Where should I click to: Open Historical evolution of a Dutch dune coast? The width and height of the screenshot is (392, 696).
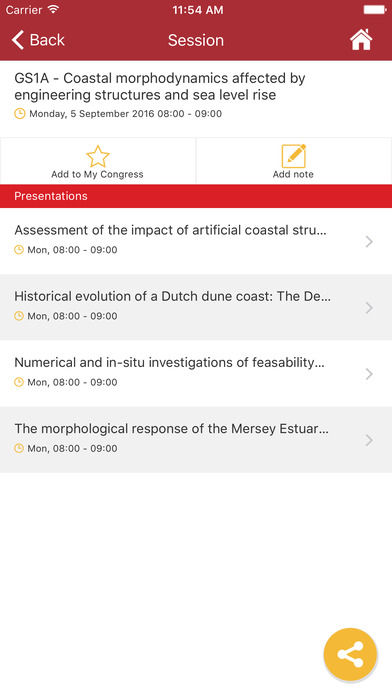196,308
